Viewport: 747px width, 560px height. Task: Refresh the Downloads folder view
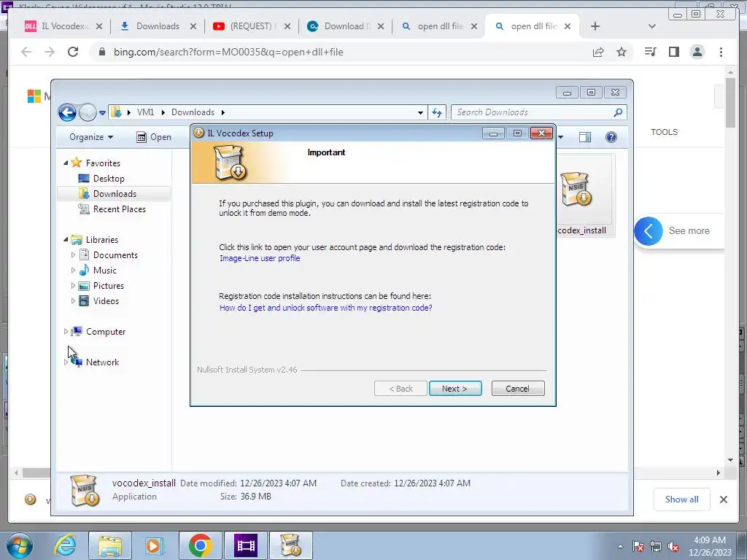coord(437,113)
